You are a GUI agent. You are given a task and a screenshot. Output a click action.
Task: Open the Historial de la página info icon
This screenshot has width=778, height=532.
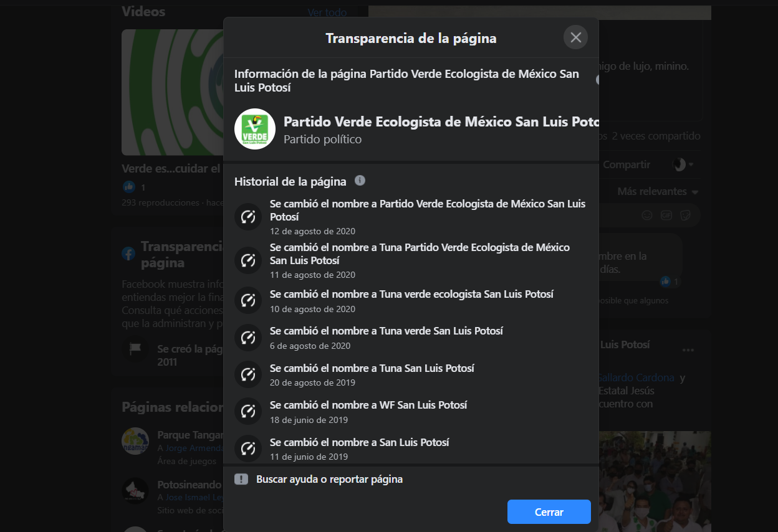point(360,181)
